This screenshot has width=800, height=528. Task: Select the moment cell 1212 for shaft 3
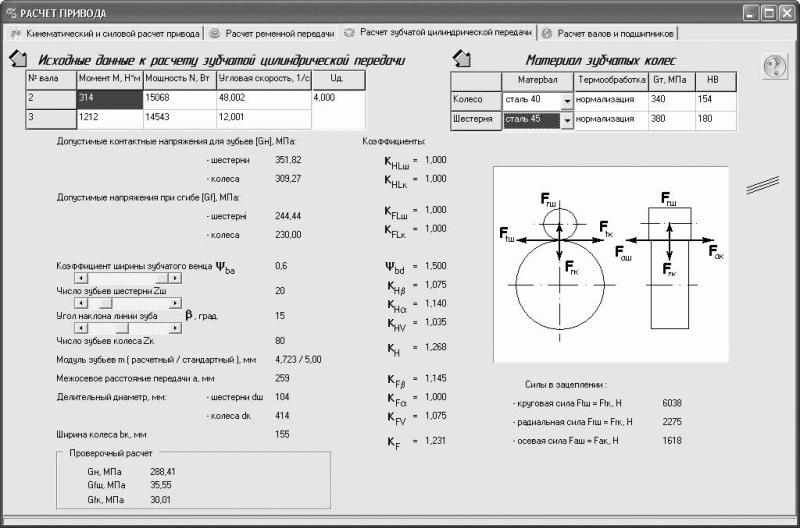(x=110, y=119)
